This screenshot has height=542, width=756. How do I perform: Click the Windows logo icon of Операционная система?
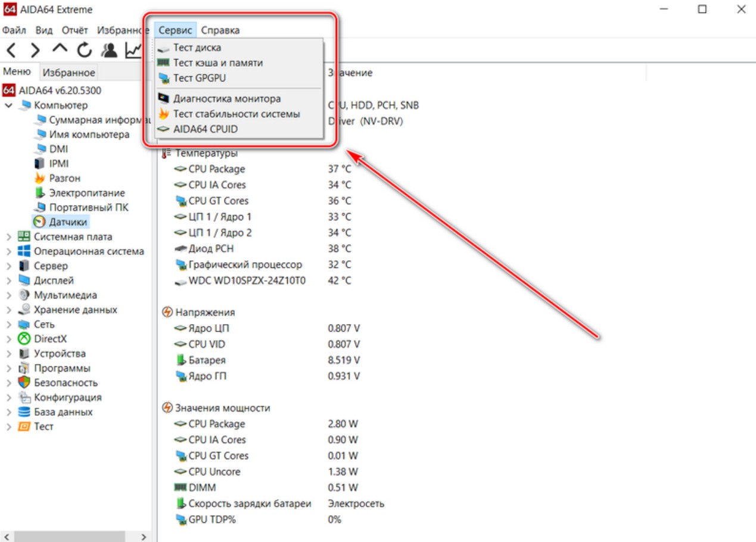24,251
